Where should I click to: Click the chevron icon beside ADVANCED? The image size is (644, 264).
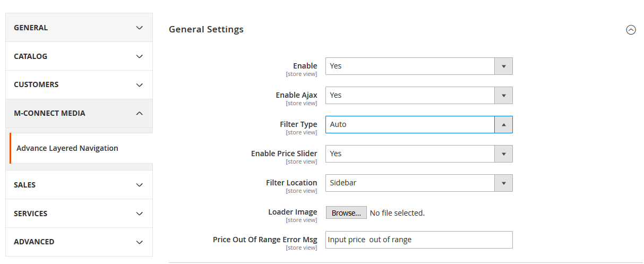tap(139, 242)
